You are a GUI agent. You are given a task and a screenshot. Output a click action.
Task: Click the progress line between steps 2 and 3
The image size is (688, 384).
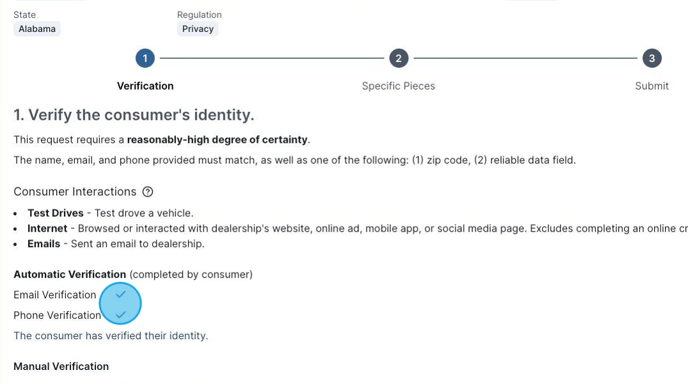point(525,58)
